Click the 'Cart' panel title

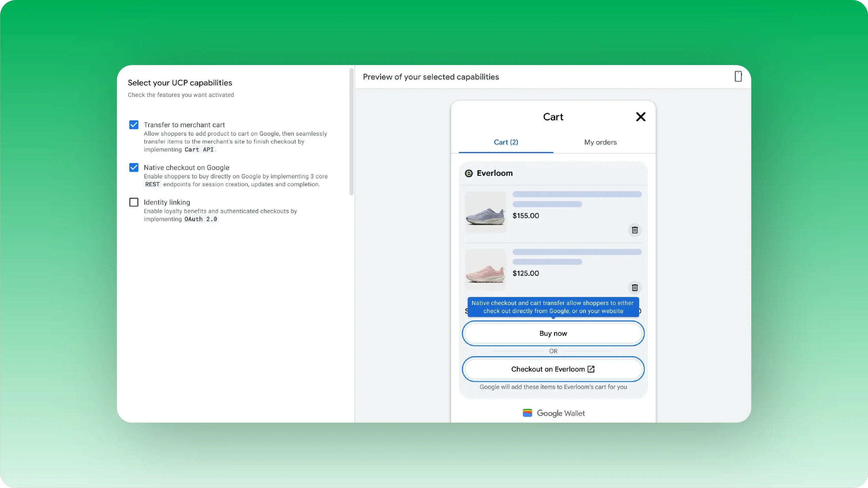(553, 117)
